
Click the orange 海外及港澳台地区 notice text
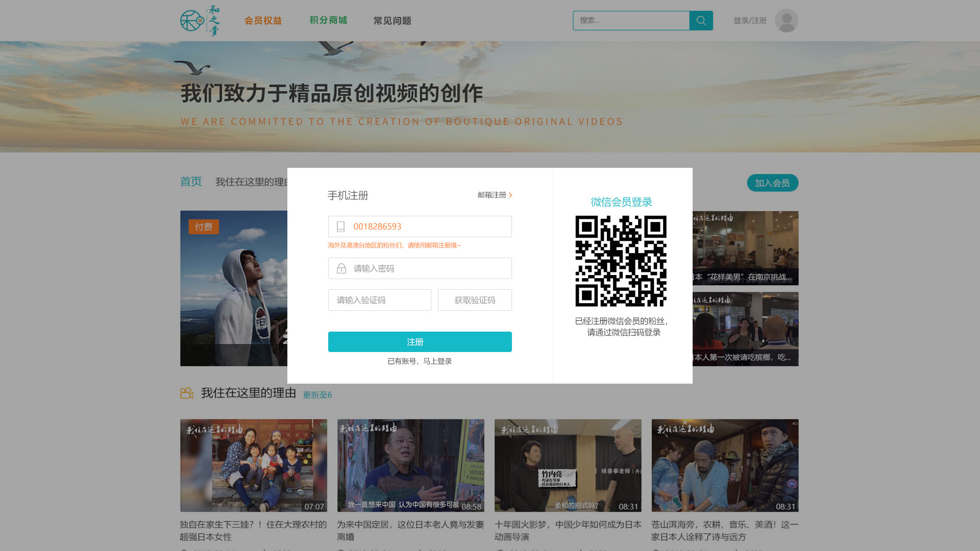point(394,245)
